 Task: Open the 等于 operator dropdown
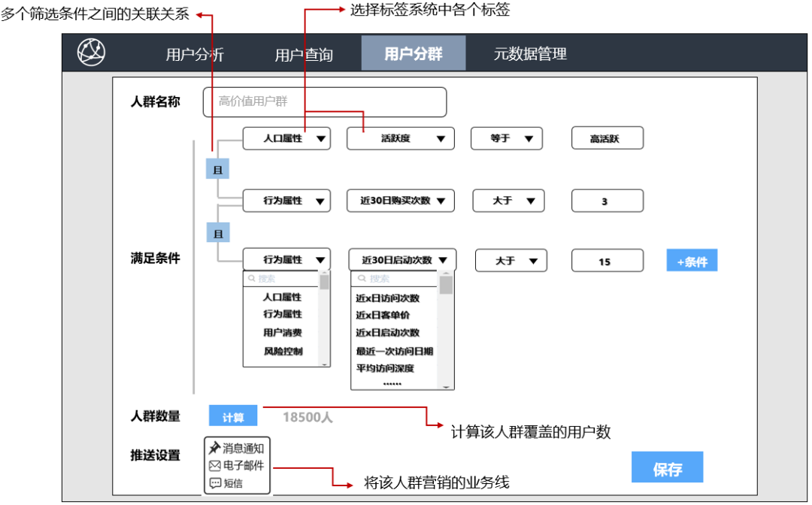coord(507,139)
